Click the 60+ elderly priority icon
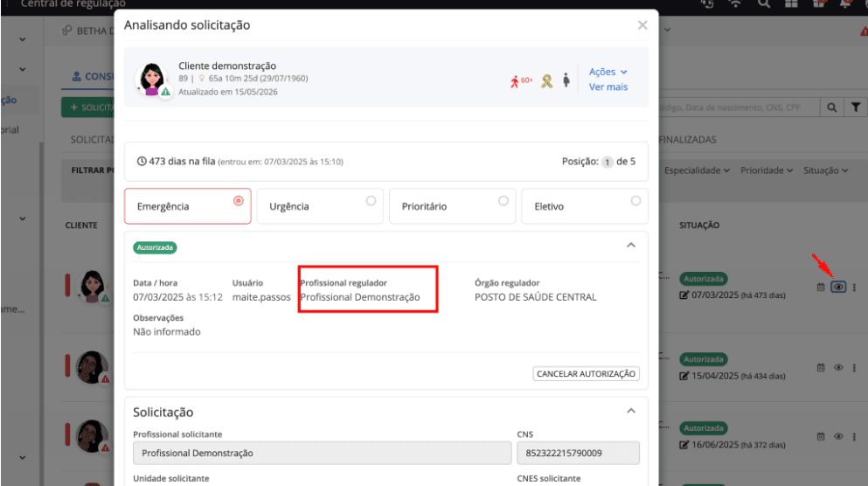Viewport: 868px width, 486px height. pos(521,81)
